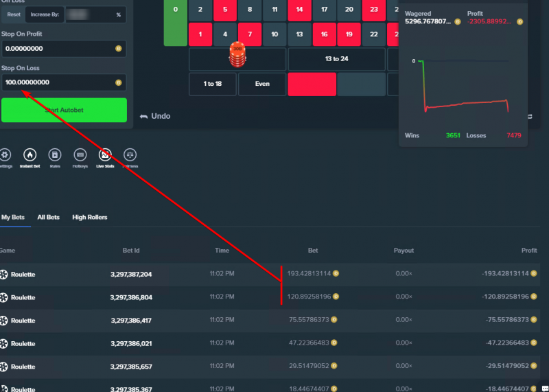This screenshot has width=549, height=392.
Task: Toggle the Live Stats chart icon
Action: [105, 154]
